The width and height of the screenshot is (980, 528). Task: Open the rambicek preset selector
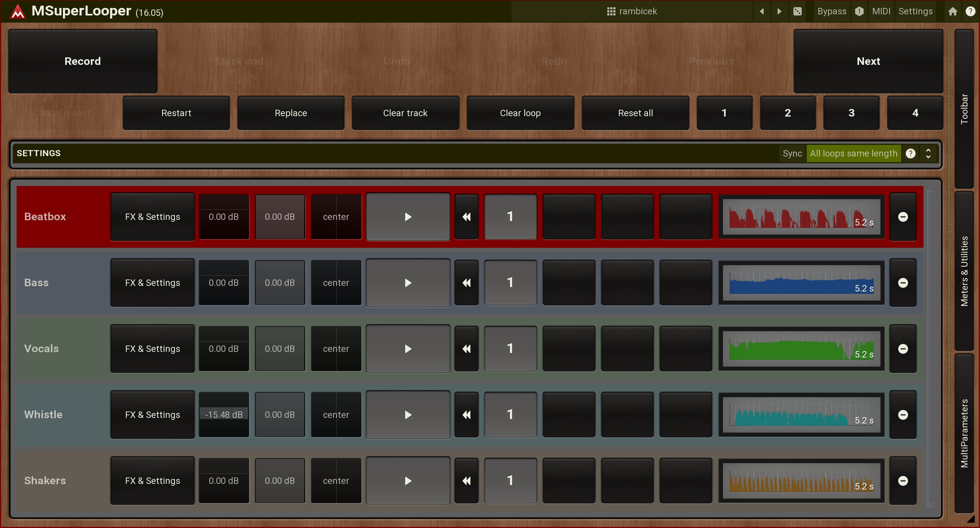pyautogui.click(x=631, y=11)
